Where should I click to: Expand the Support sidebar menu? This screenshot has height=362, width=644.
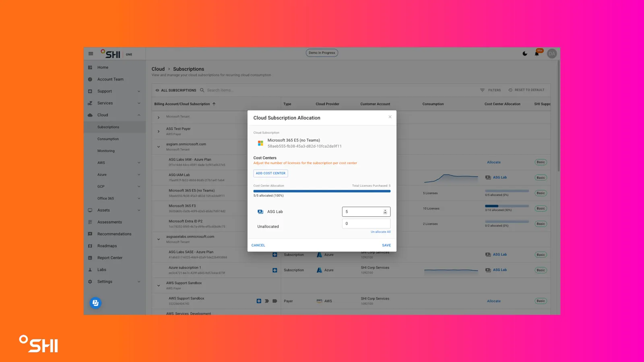click(139, 91)
